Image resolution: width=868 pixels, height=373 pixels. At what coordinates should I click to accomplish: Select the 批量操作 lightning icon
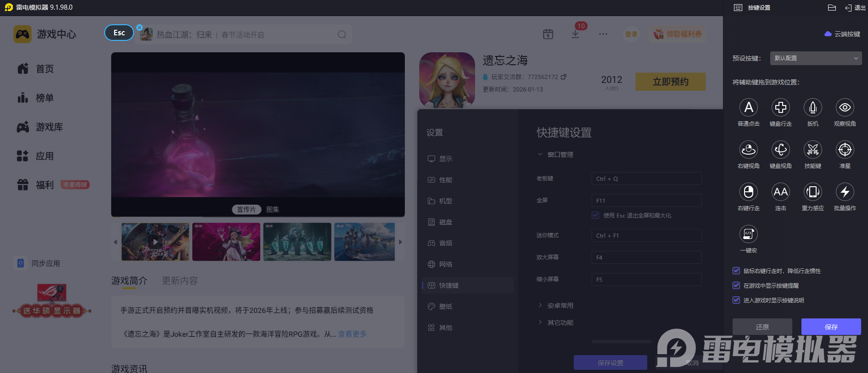pos(845,192)
